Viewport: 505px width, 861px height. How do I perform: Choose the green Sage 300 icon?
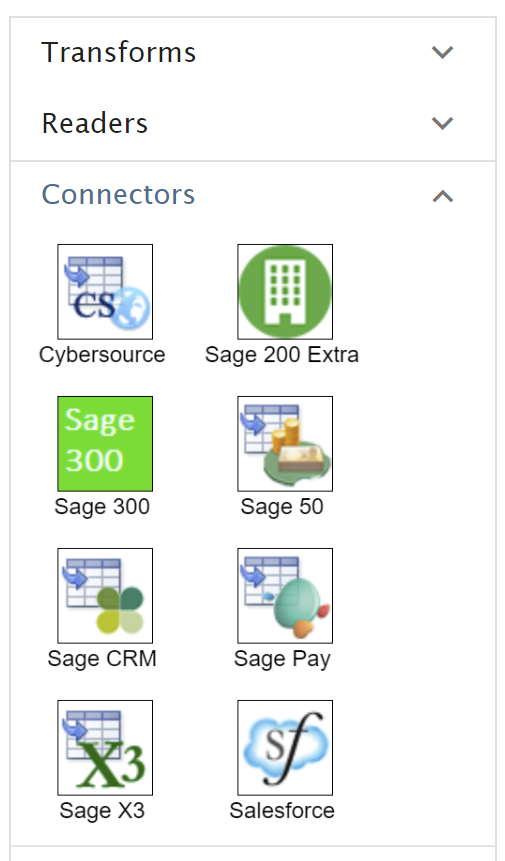point(105,444)
